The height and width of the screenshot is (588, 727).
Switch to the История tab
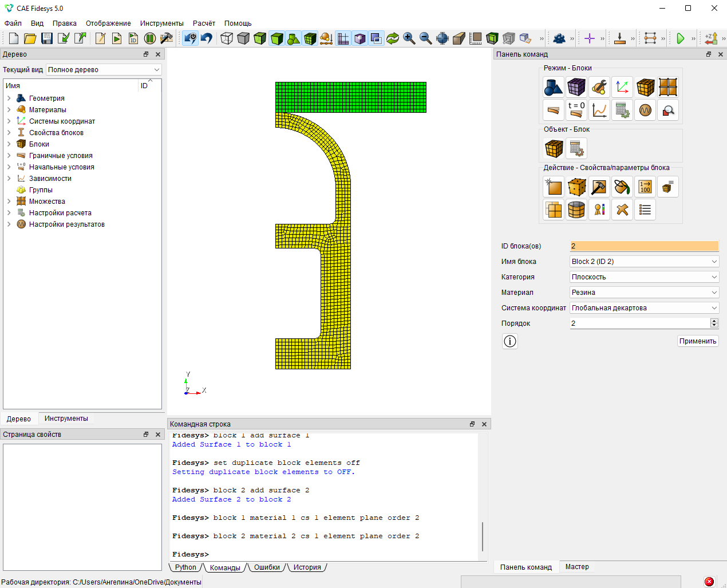tap(307, 567)
